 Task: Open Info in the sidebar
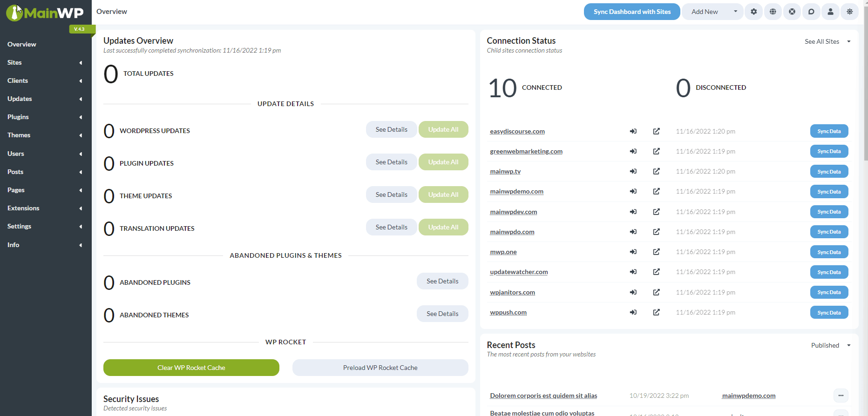pos(14,245)
